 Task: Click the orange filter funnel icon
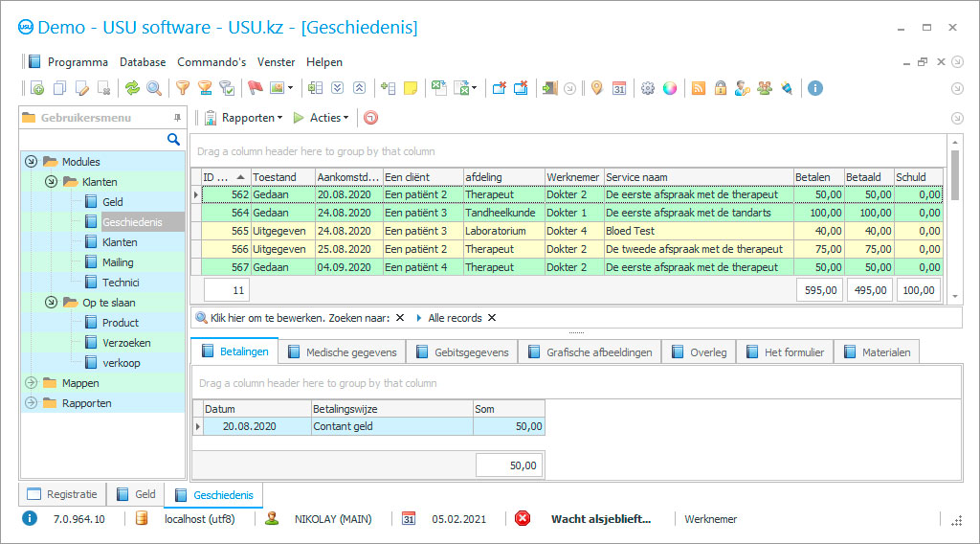pyautogui.click(x=182, y=88)
